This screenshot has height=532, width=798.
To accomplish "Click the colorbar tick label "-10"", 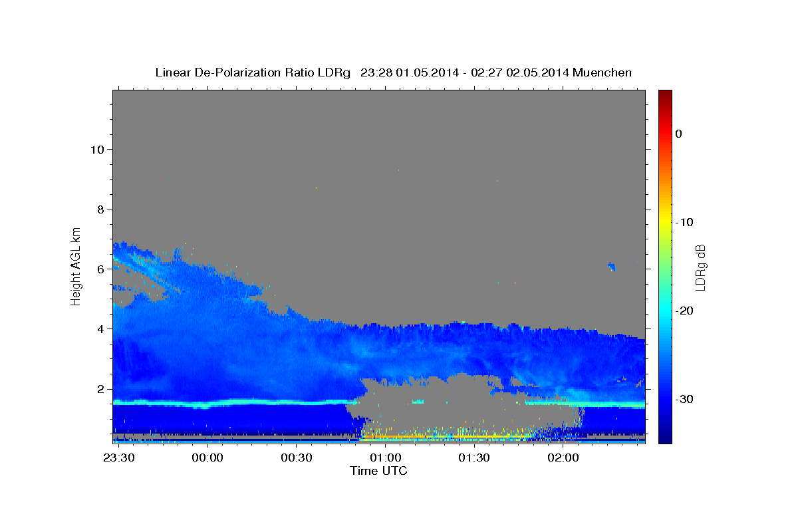I will point(684,222).
